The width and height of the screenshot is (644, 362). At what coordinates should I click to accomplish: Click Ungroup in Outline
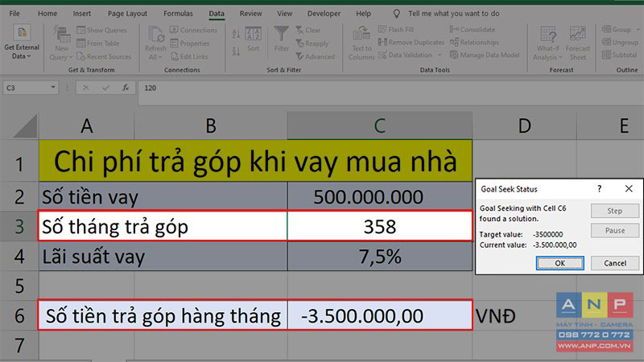point(620,43)
